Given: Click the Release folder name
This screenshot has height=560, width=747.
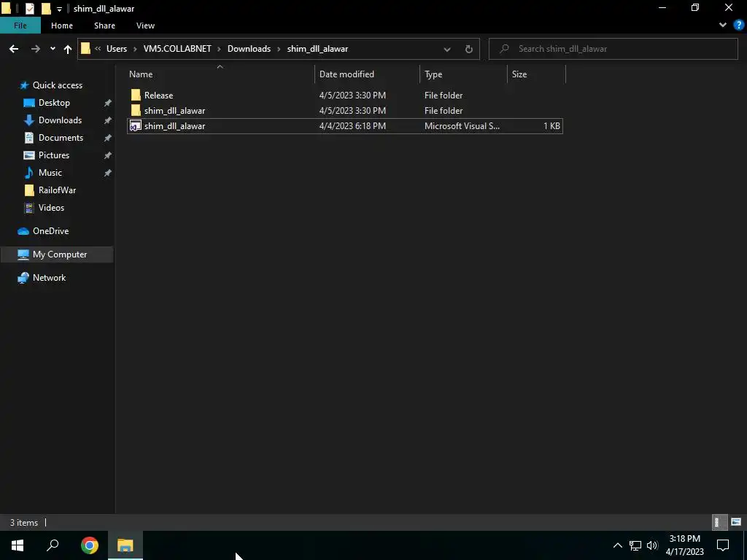Looking at the screenshot, I should tap(158, 96).
